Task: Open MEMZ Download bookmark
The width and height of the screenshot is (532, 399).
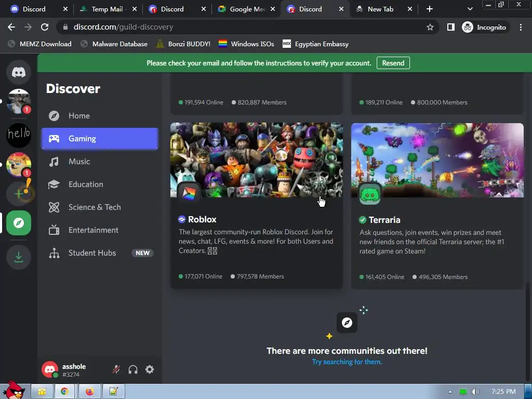Action: point(40,44)
